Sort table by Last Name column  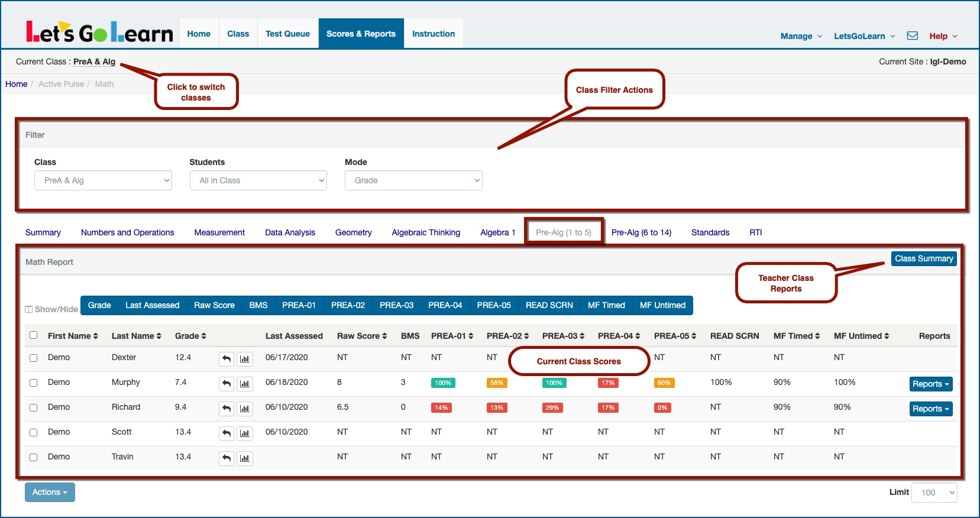(x=137, y=336)
